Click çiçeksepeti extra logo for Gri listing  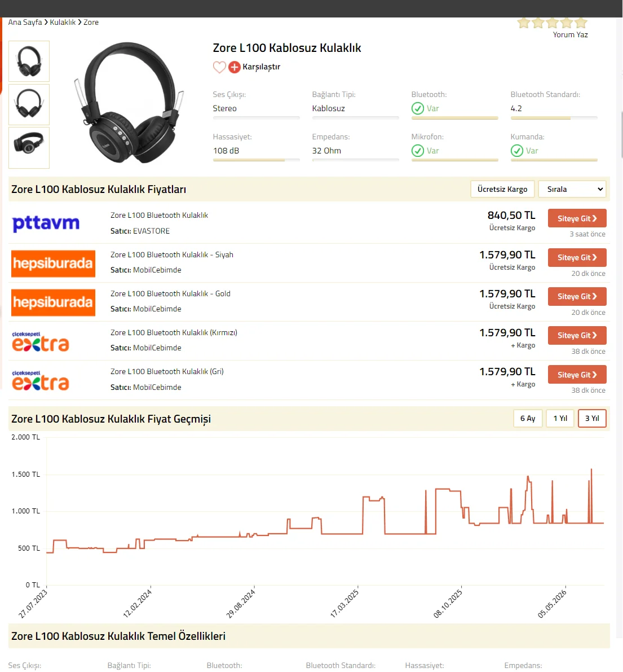pyautogui.click(x=40, y=380)
